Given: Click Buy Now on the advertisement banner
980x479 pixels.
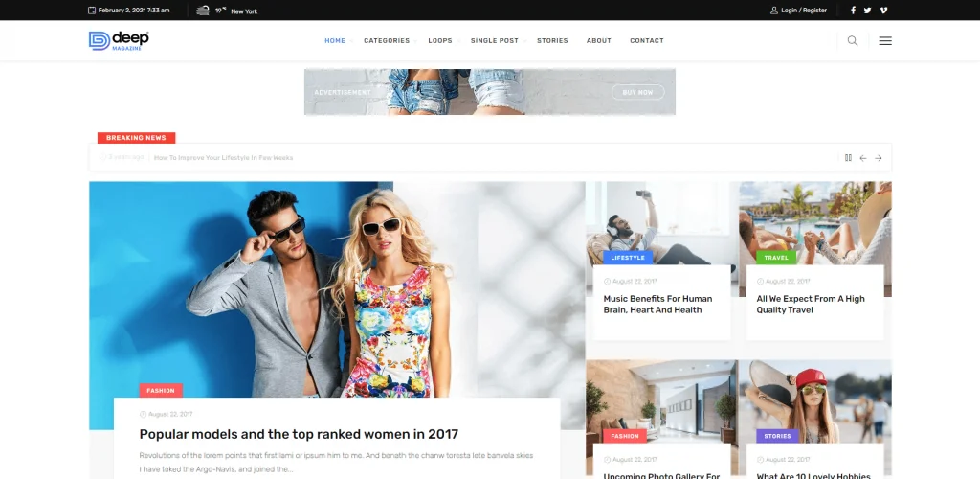Looking at the screenshot, I should (637, 92).
